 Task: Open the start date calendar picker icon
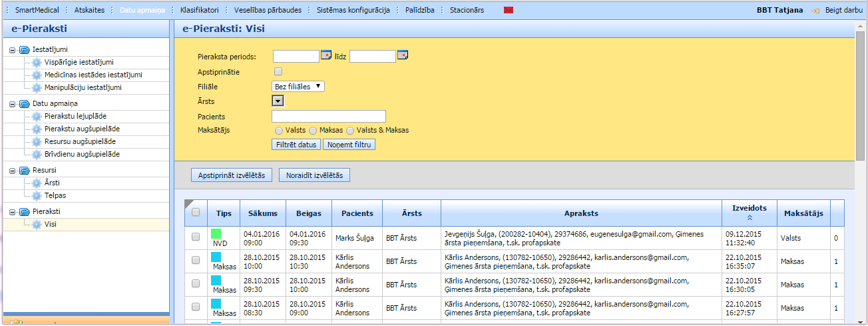pos(326,55)
